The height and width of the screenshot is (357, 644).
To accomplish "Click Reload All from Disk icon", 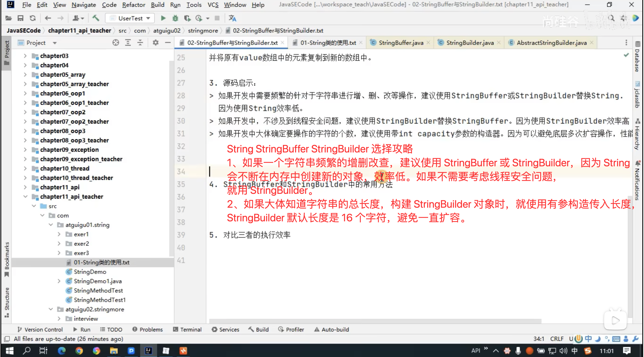I will pos(33,18).
